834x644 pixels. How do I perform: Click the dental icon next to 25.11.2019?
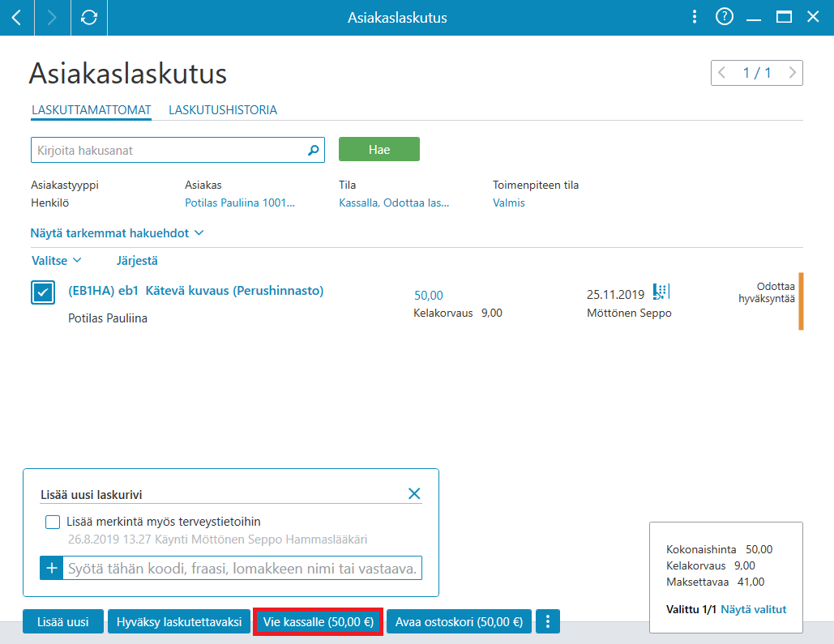tap(661, 292)
